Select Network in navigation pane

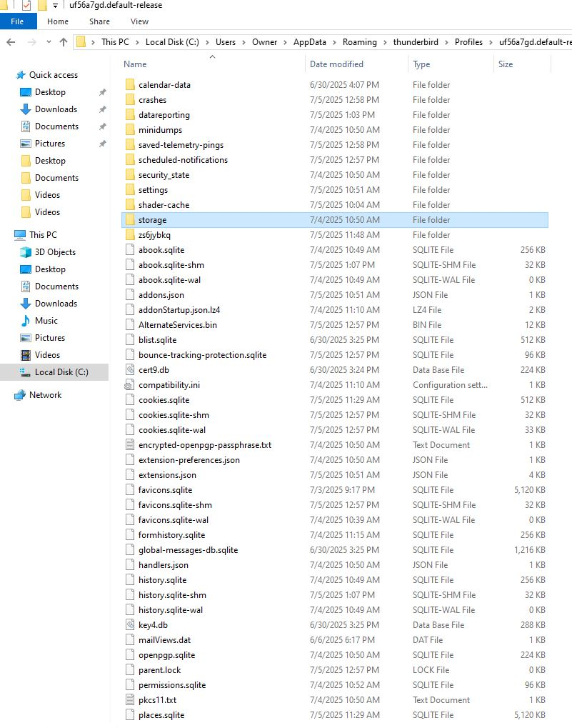(x=45, y=395)
